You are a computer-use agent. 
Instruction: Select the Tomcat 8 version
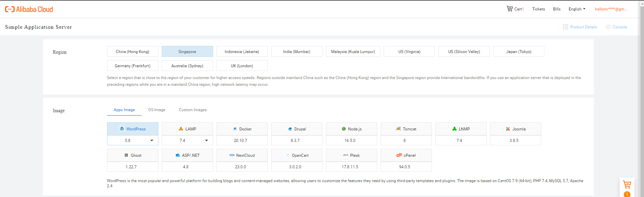click(x=406, y=140)
